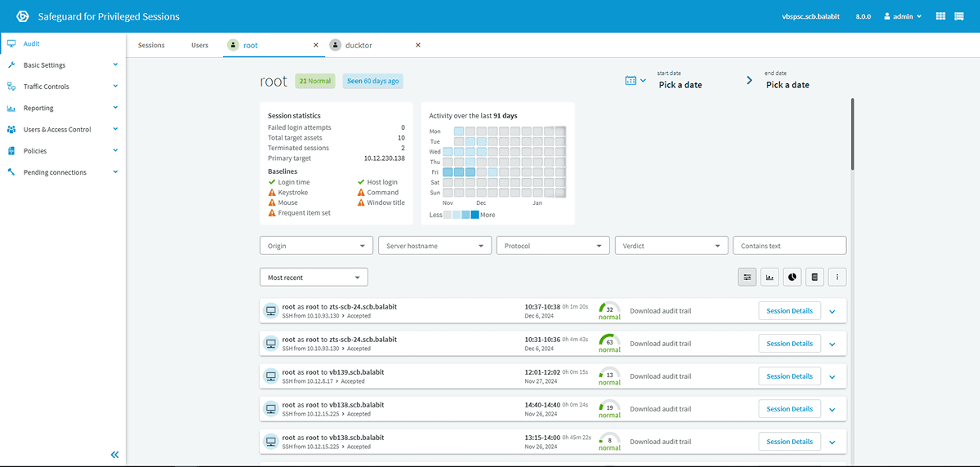Open the Protocol filter dropdown
This screenshot has width=980, height=467.
[553, 246]
